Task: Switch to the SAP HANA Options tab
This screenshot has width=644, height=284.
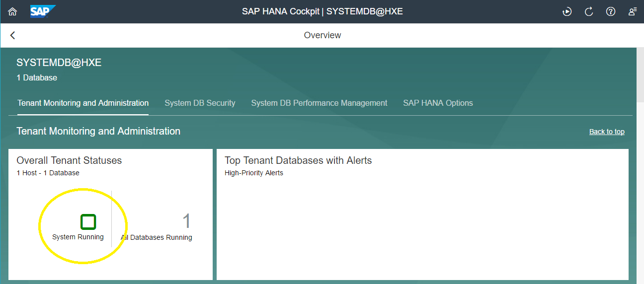Action: coord(438,103)
